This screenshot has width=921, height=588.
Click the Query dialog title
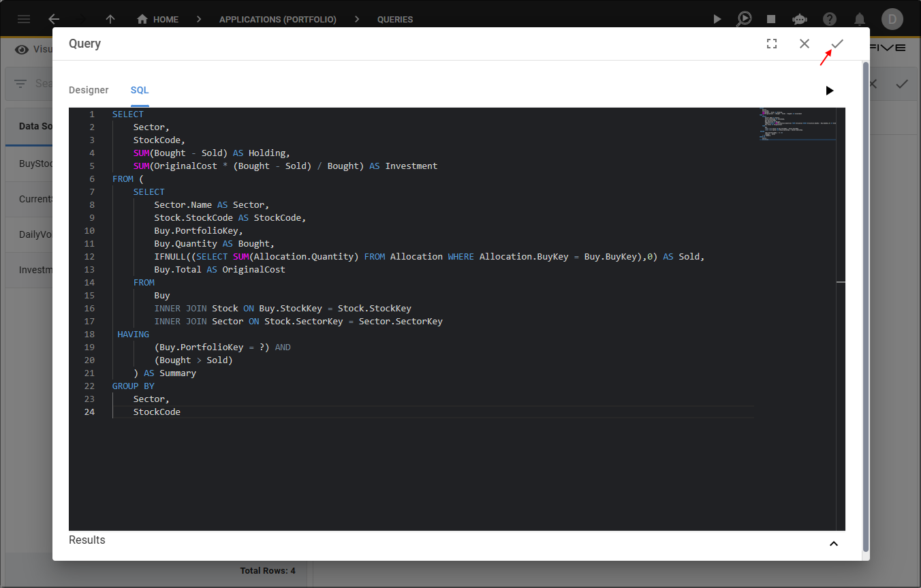click(84, 44)
